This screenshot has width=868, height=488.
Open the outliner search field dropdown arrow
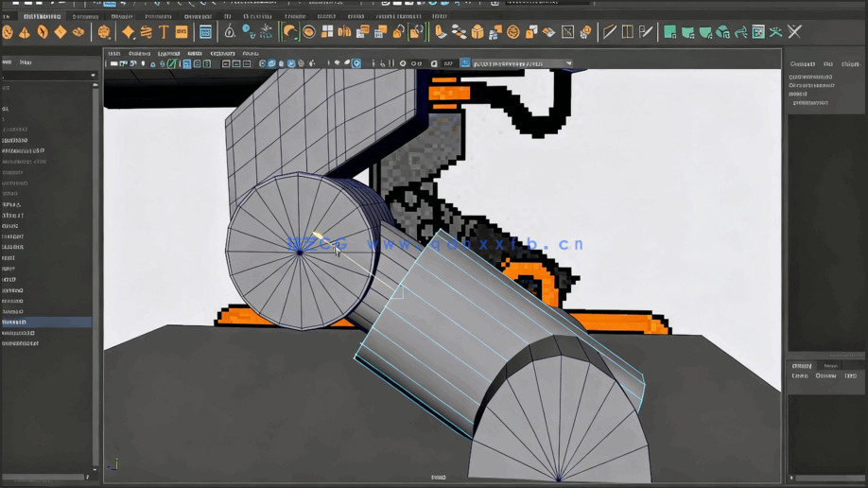93,76
